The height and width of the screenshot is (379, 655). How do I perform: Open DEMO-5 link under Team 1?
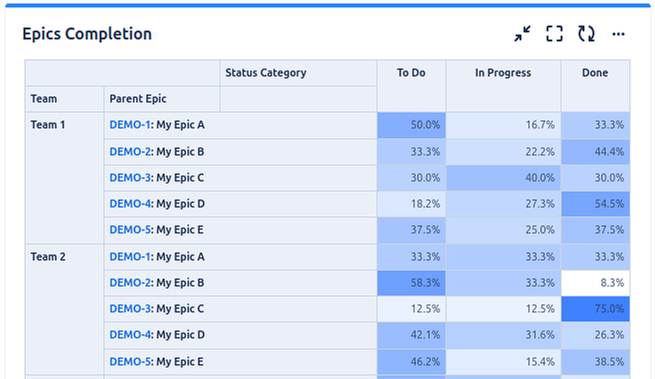pyautogui.click(x=130, y=229)
